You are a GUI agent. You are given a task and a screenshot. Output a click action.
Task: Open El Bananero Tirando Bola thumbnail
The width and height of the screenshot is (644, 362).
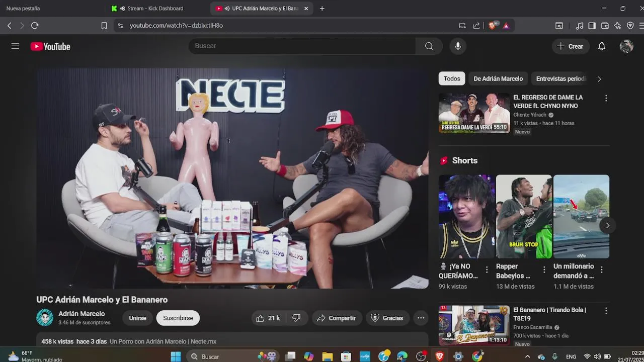tap(474, 325)
